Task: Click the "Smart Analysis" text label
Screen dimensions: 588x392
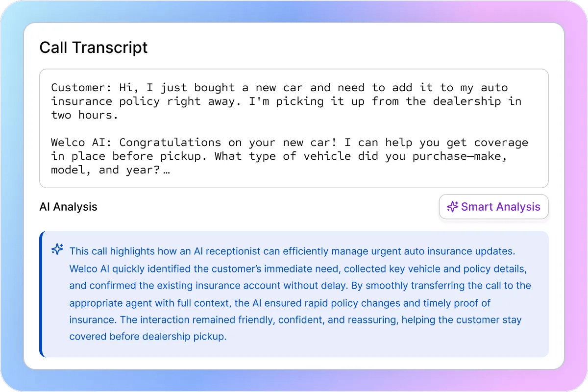Action: (500, 207)
